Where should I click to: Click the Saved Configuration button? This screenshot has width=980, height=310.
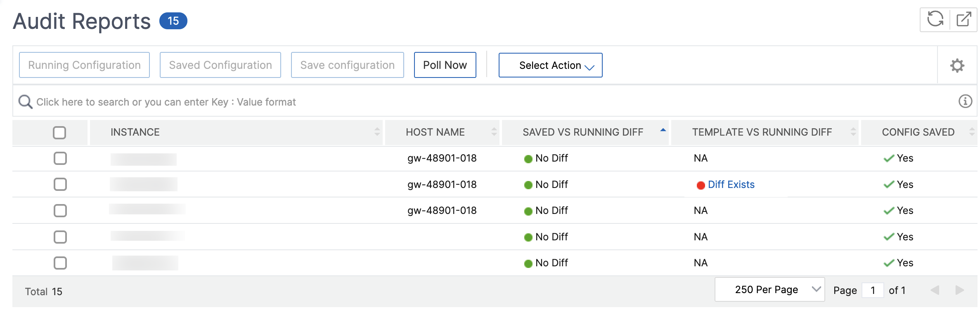point(220,65)
